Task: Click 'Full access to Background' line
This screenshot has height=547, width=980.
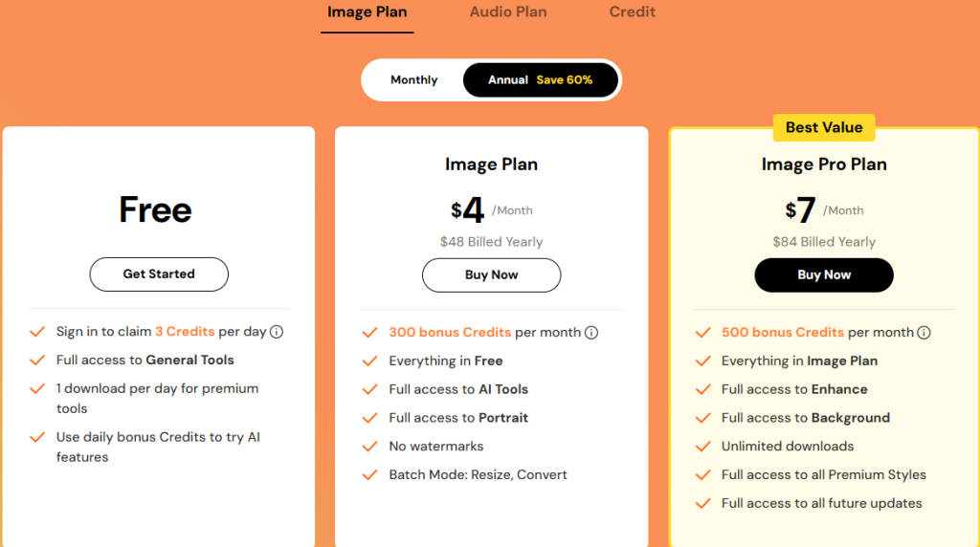Action: [806, 418]
